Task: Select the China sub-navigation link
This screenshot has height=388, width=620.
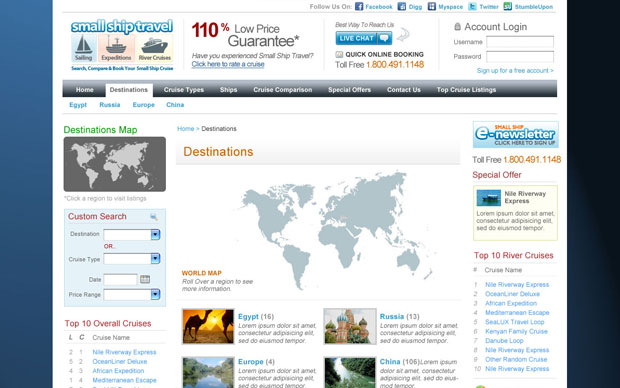Action: (175, 105)
